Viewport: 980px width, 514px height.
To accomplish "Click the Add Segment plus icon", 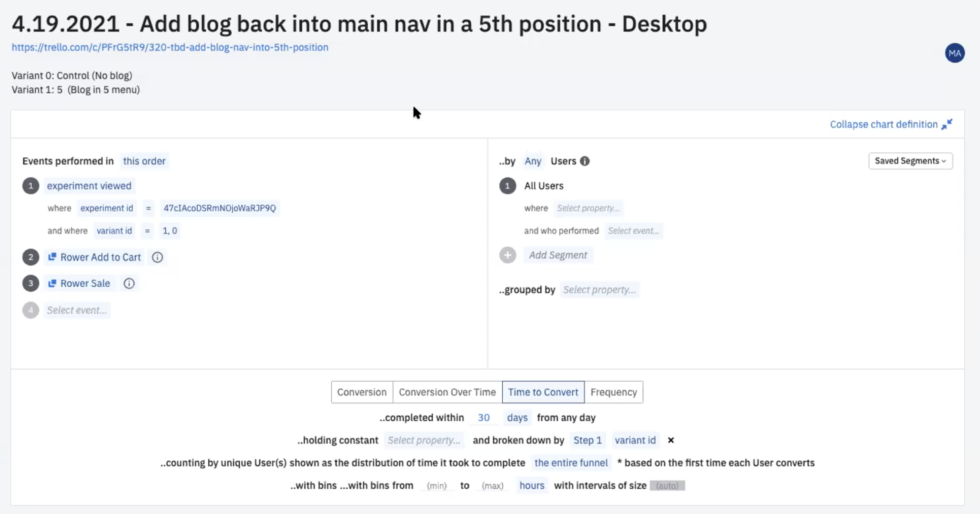I will coord(507,255).
